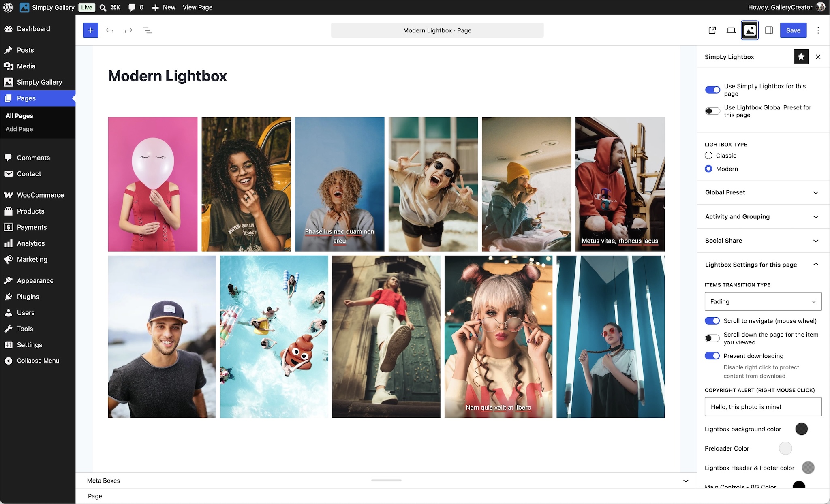Go to Appearance in the sidebar

38,280
